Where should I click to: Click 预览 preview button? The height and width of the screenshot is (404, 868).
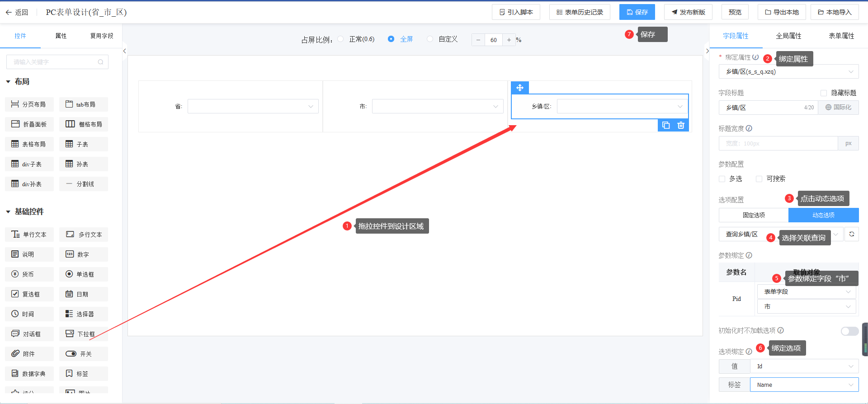[x=735, y=12]
